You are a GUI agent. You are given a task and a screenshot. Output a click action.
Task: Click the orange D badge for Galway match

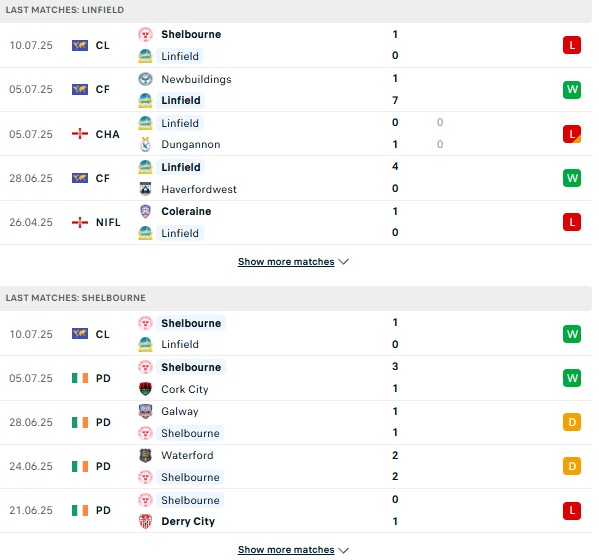(x=571, y=422)
